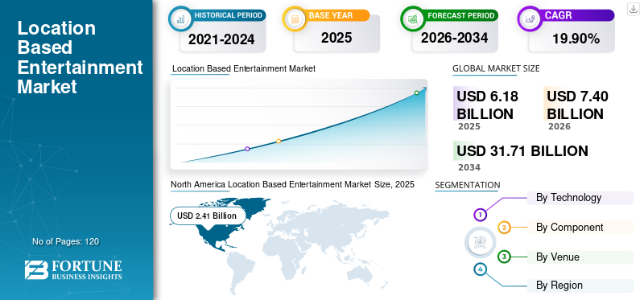Viewport: 644px width, 300px height.
Task: Click the USD 2.41 Billion map label
Action: coord(207,216)
